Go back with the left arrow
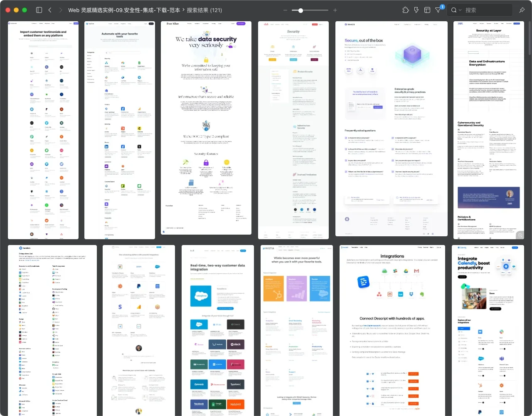The image size is (532, 416). tap(50, 10)
